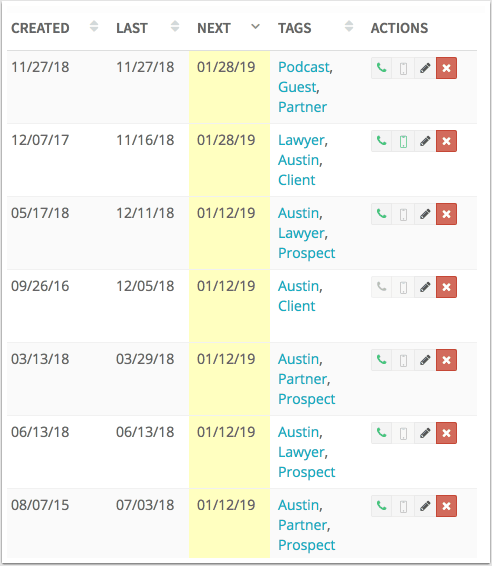Click the greyed phone icon for the 09/26/16 row
The height and width of the screenshot is (566, 492).
pyautogui.click(x=382, y=287)
